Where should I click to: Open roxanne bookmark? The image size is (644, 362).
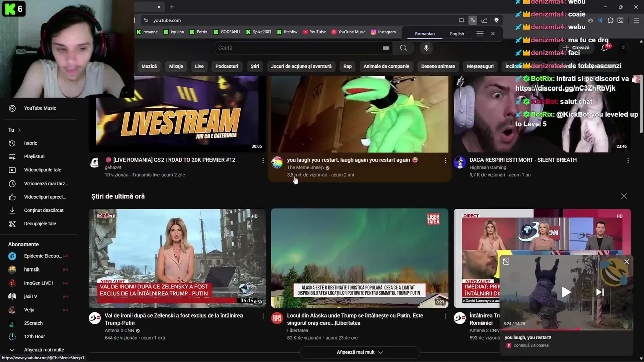click(x=147, y=32)
